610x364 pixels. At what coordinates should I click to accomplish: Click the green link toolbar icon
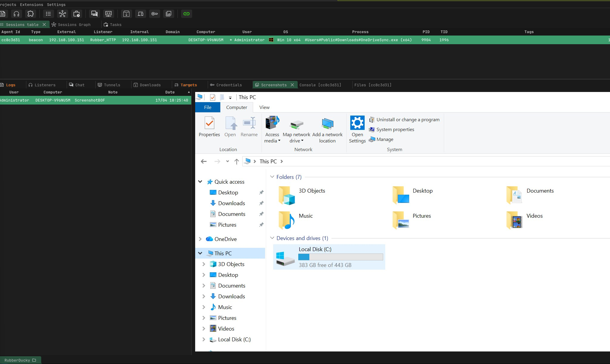(x=186, y=14)
